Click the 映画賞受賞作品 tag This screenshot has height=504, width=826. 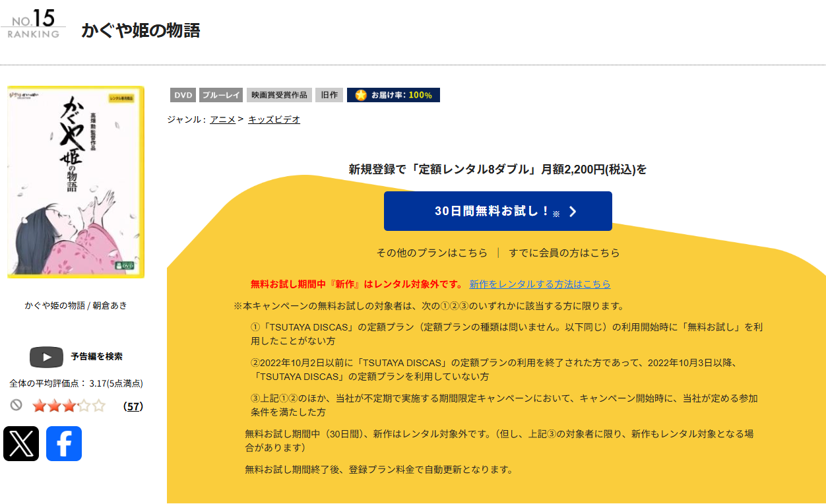click(x=279, y=95)
